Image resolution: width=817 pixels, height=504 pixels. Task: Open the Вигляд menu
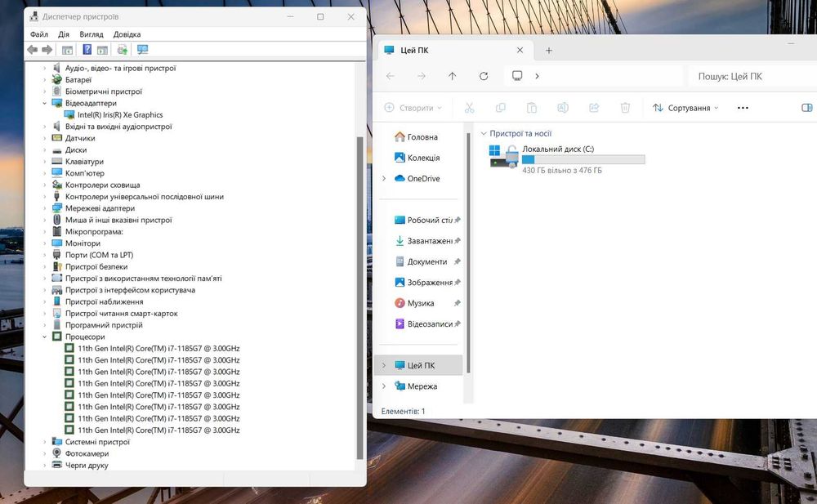click(x=92, y=34)
